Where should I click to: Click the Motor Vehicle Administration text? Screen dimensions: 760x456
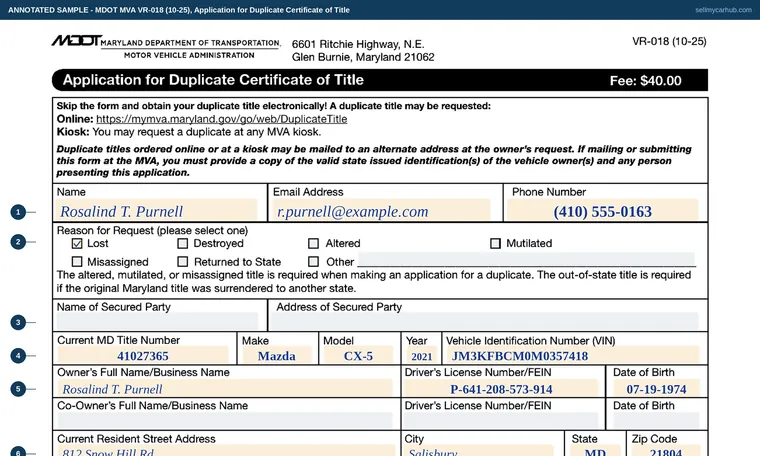[189, 55]
